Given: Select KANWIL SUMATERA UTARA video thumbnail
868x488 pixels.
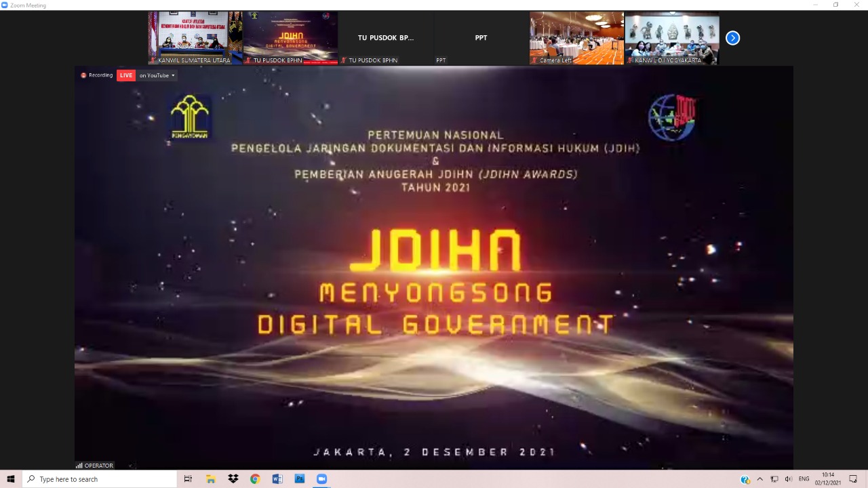Looking at the screenshot, I should point(195,38).
